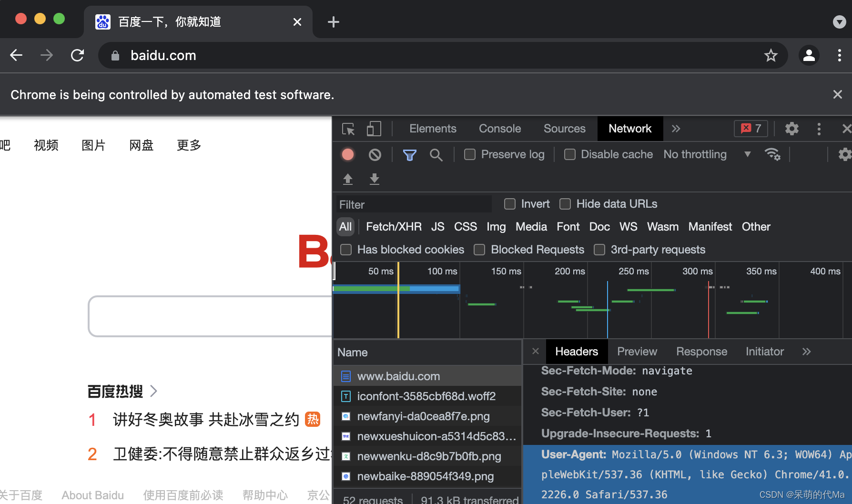The width and height of the screenshot is (852, 504).
Task: Open the Initiator tab
Action: (x=765, y=352)
